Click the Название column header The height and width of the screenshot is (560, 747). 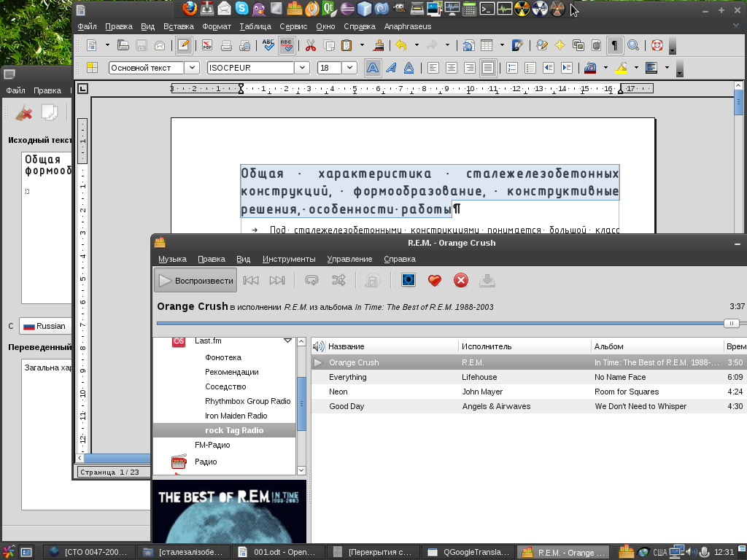click(385, 346)
